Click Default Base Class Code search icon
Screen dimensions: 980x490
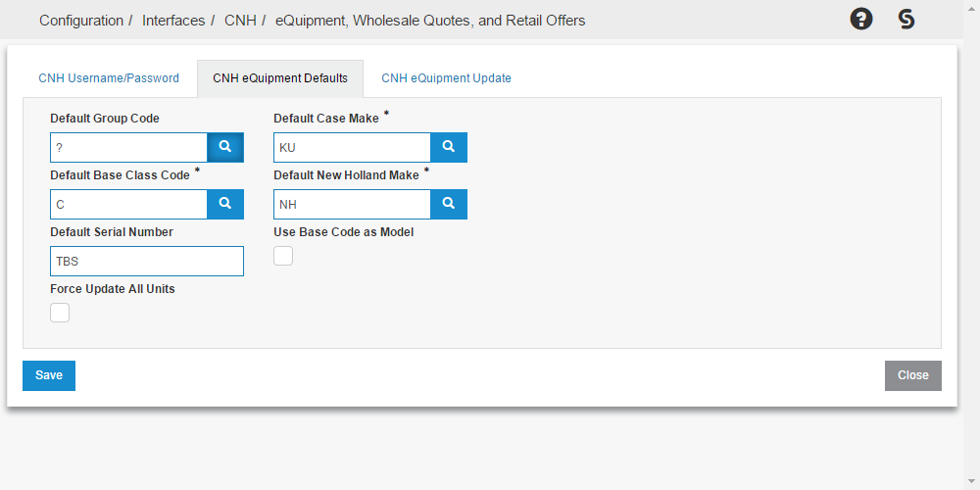click(x=224, y=204)
